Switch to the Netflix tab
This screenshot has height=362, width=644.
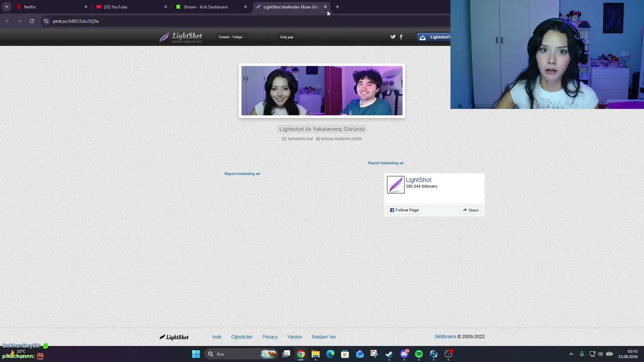click(x=51, y=7)
